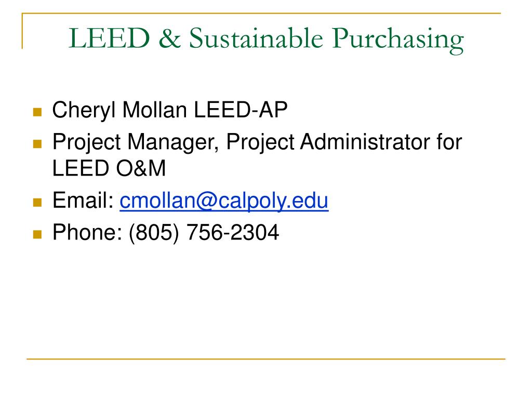532x399 pixels.
Task: Select the gold bullet before Phone
Action: coord(37,234)
